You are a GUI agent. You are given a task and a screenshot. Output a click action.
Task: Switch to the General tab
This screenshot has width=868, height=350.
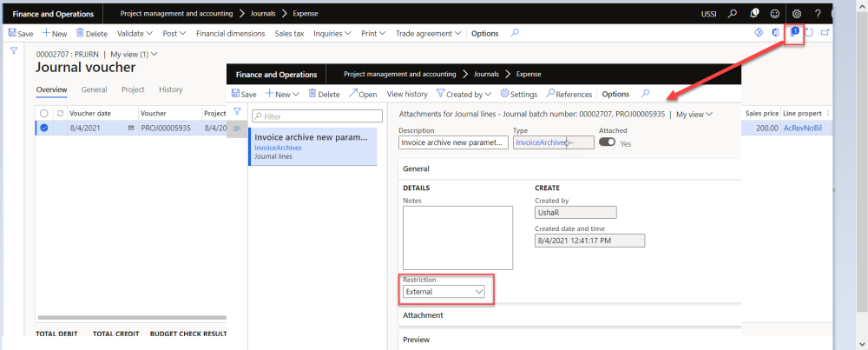click(94, 89)
